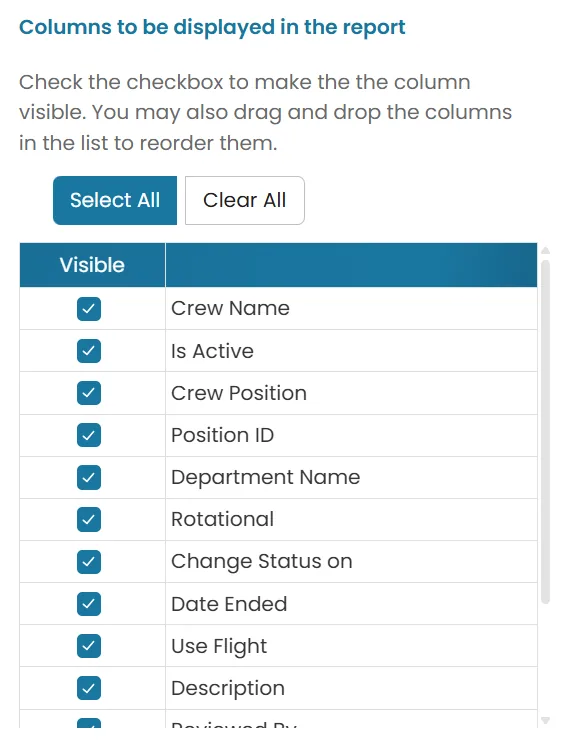Select the Use Flight row label
The height and width of the screenshot is (747, 567).
219,646
